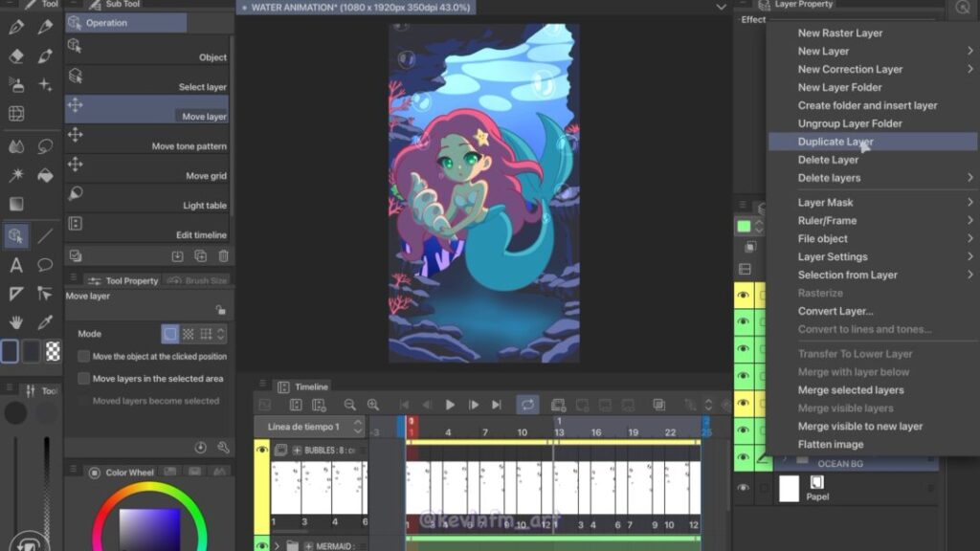Select the Hand move tool
980x551 pixels.
pyautogui.click(x=16, y=322)
